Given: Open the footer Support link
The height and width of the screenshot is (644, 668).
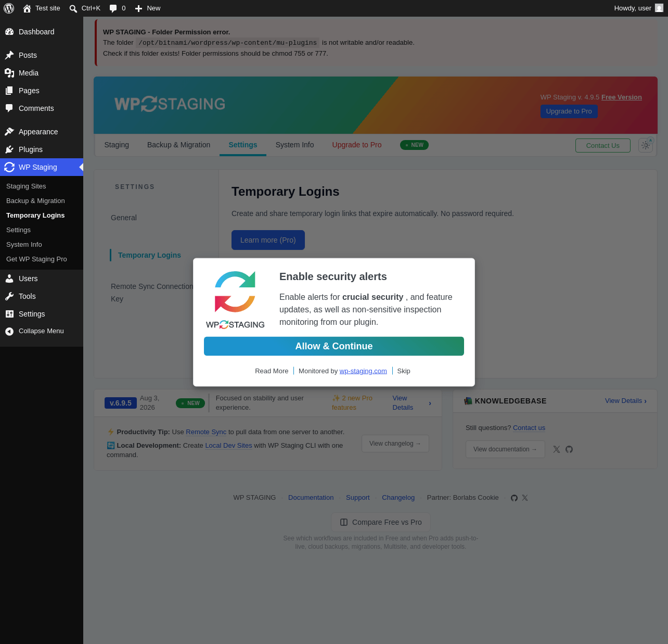Looking at the screenshot, I should (x=358, y=498).
